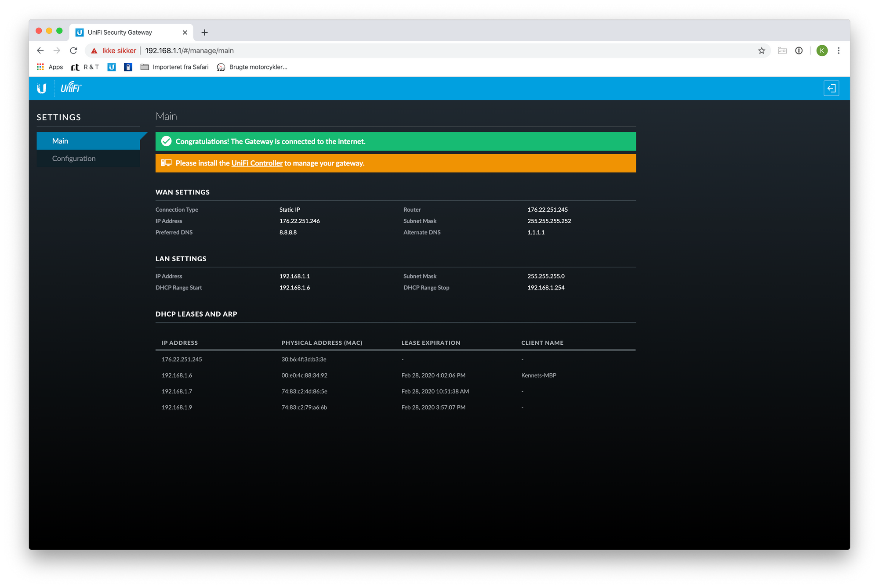
Task: Click MAC address 74:83:c2:4d:86:5e
Action: pyautogui.click(x=304, y=391)
